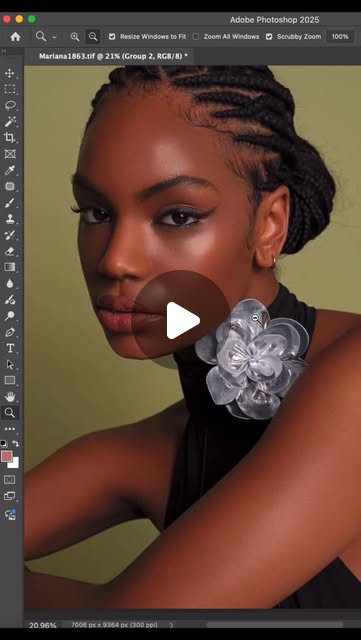The width and height of the screenshot is (361, 640).
Task: Select the Rectangular Marquee tool
Action: click(x=10, y=89)
